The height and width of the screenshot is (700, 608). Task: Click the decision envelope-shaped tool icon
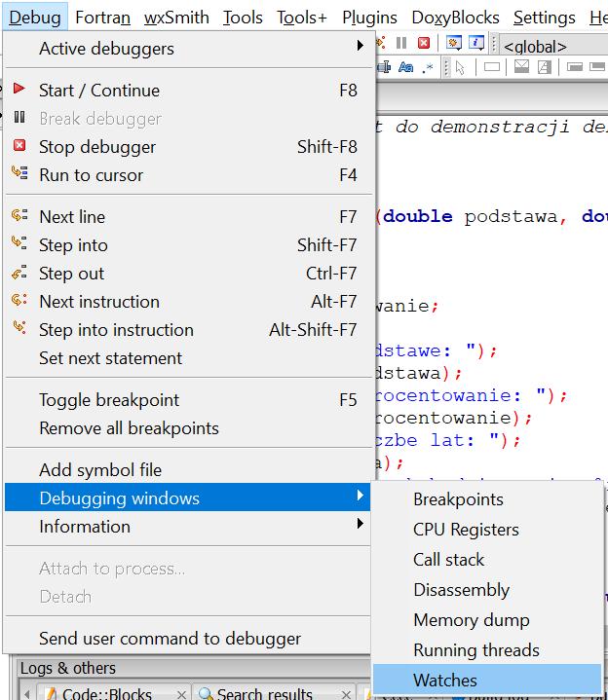point(522,67)
